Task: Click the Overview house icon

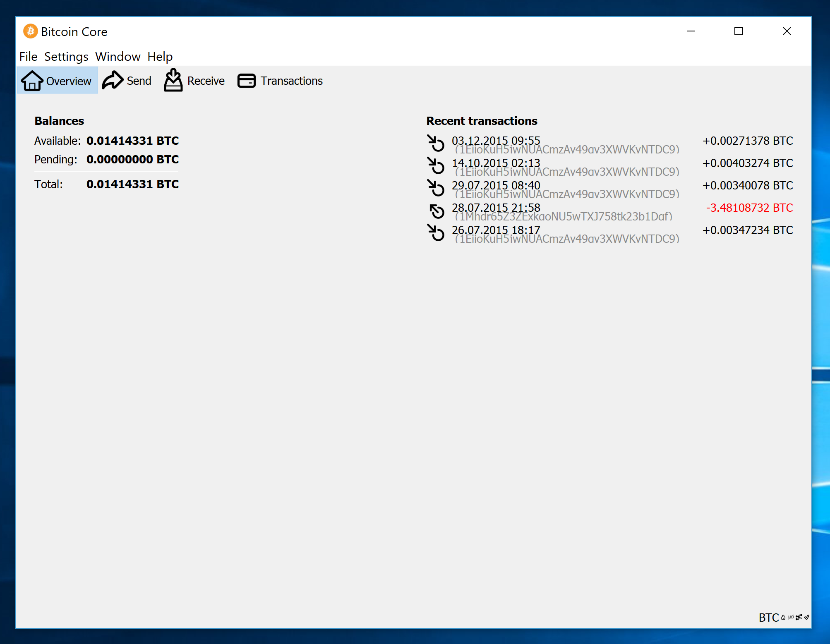Action: 32,81
